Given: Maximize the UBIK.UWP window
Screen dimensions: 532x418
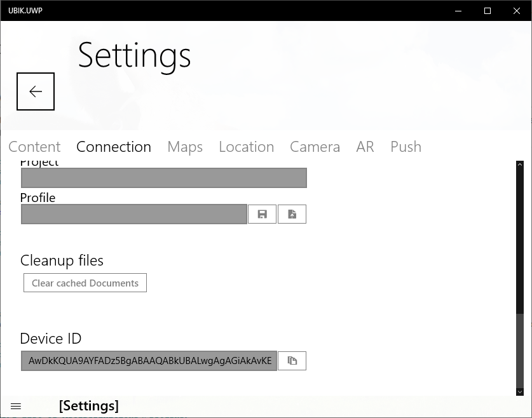Looking at the screenshot, I should point(488,11).
